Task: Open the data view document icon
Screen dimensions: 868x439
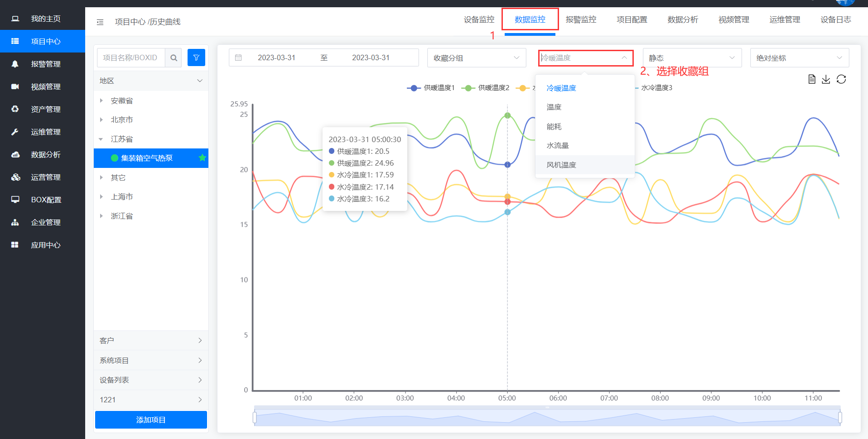Action: click(811, 79)
